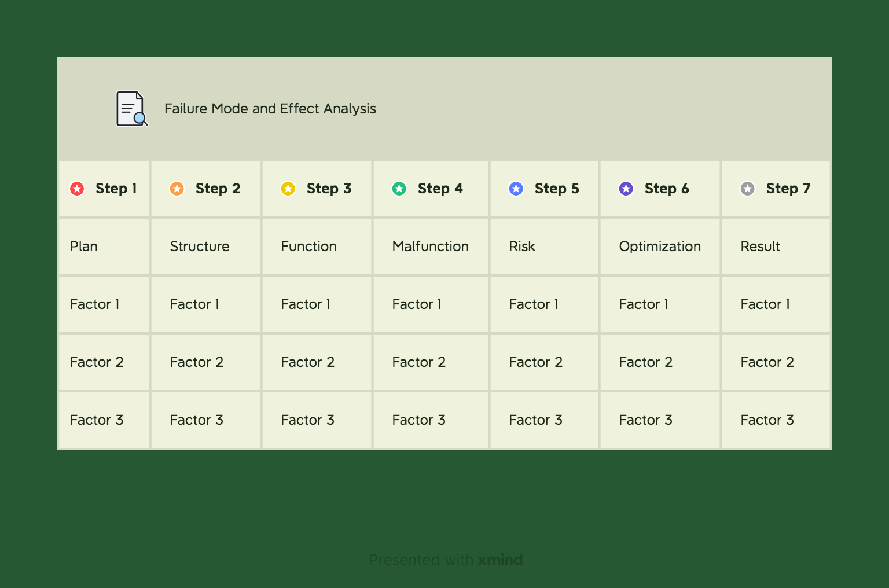
Task: Open the Presented with xmind link
Action: (446, 560)
